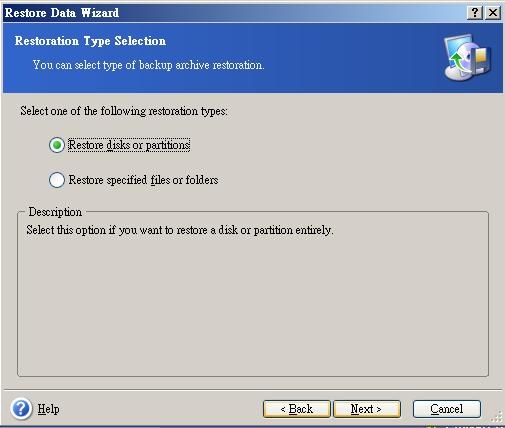505x428 pixels.
Task: Open Help via the question mark icon
Action: click(21, 409)
